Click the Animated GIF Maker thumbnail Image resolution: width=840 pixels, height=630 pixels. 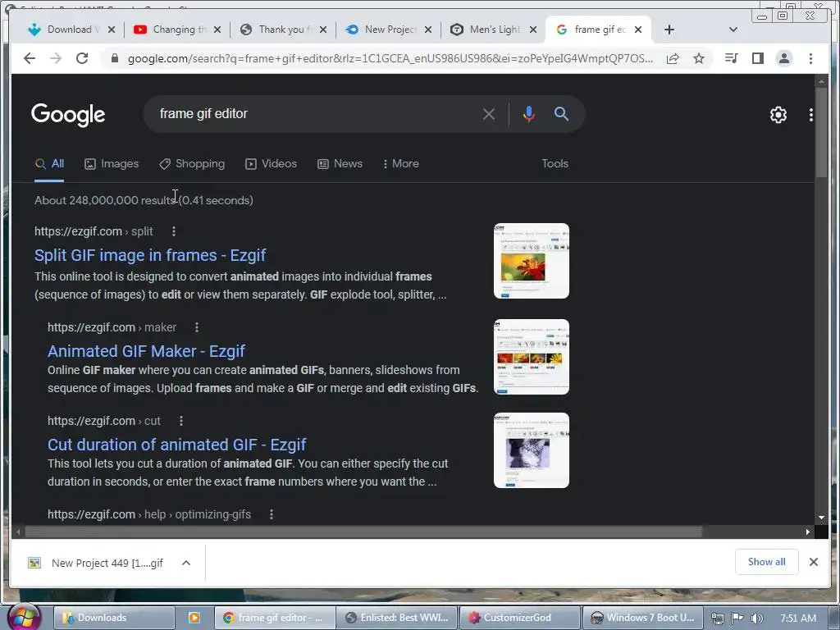point(532,357)
